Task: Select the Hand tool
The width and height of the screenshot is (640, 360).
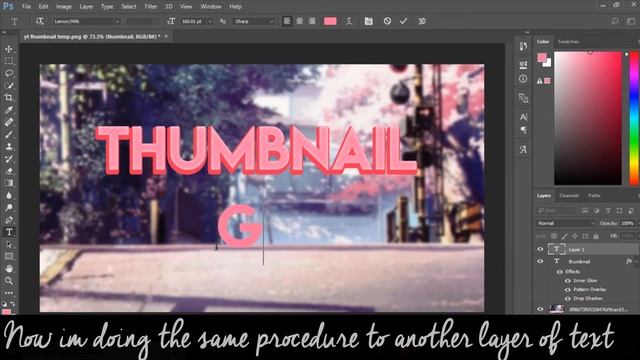Action: [9, 269]
